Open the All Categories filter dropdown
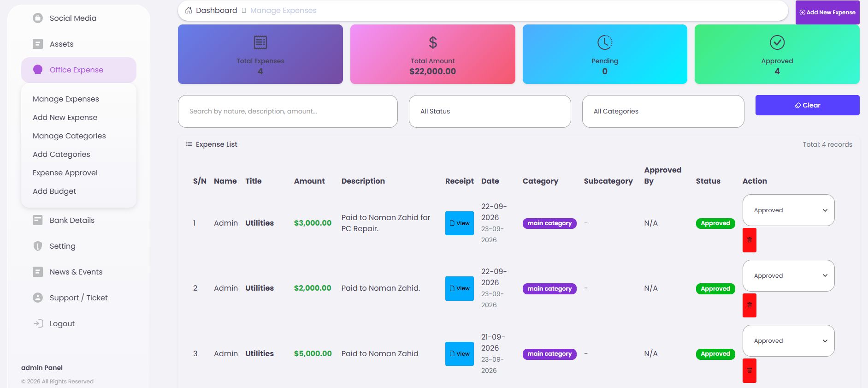This screenshot has height=388, width=868. [663, 111]
